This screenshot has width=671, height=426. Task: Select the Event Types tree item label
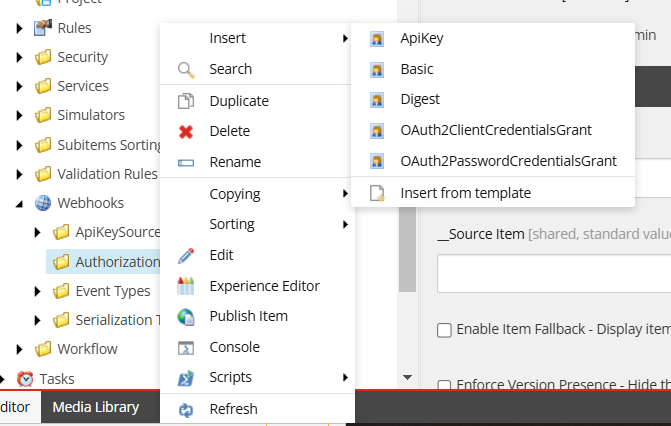pos(113,292)
